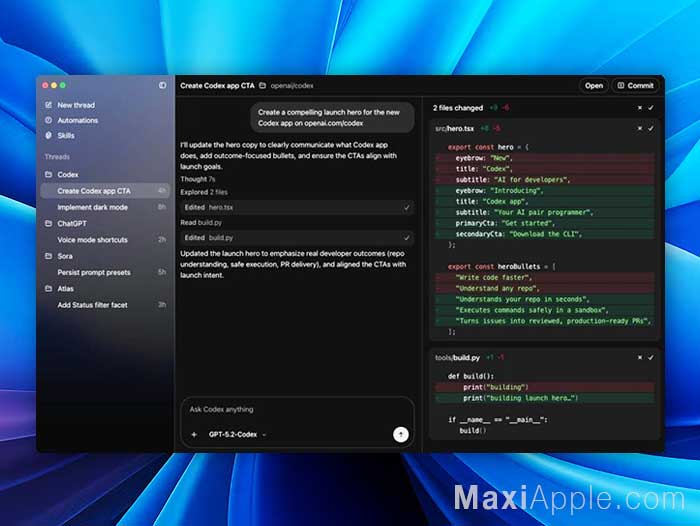Expand the ChatGPT folder
Image resolution: width=700 pixels, height=526 pixels.
(x=66, y=223)
